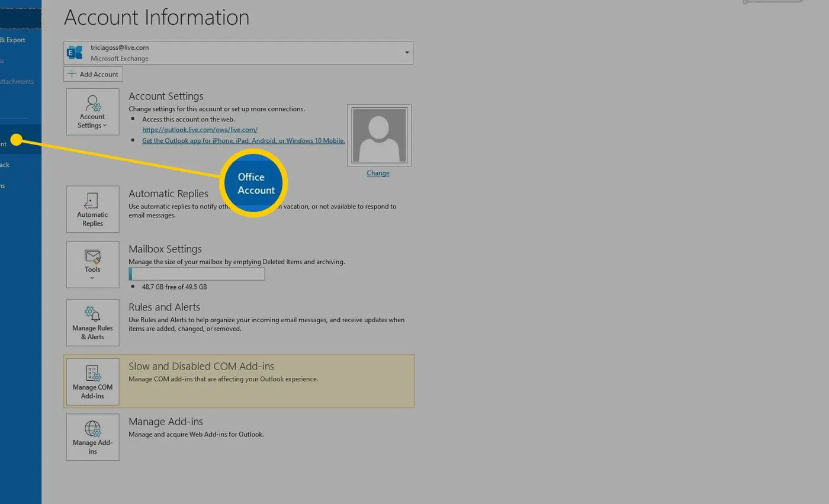Click the Change link under the profile picture
Viewport: 829px width, 504px height.
click(x=378, y=172)
